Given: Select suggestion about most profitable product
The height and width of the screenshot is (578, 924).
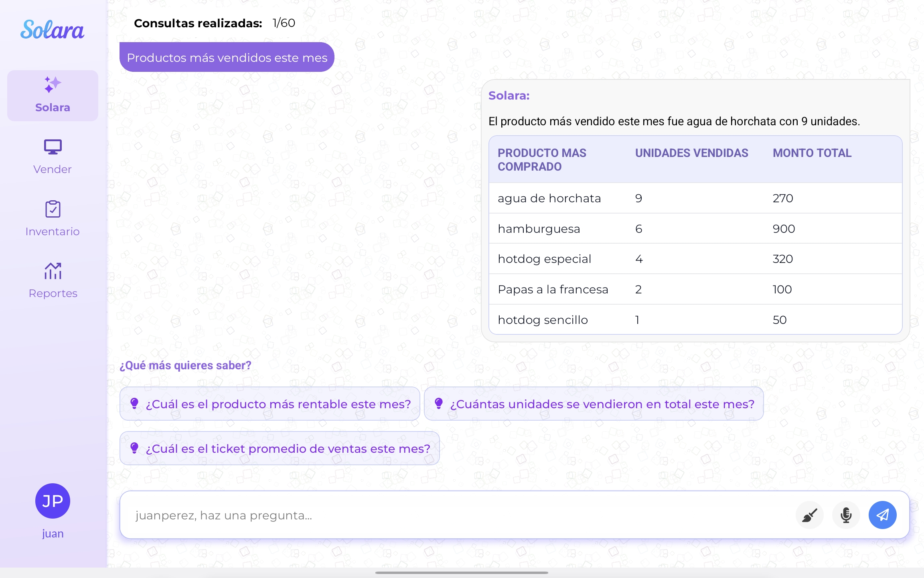Looking at the screenshot, I should (x=269, y=404).
